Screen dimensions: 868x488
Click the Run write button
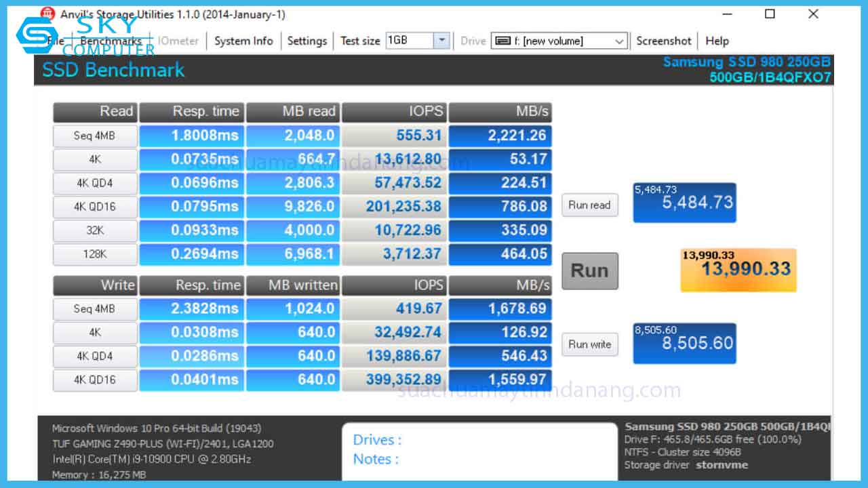(590, 344)
